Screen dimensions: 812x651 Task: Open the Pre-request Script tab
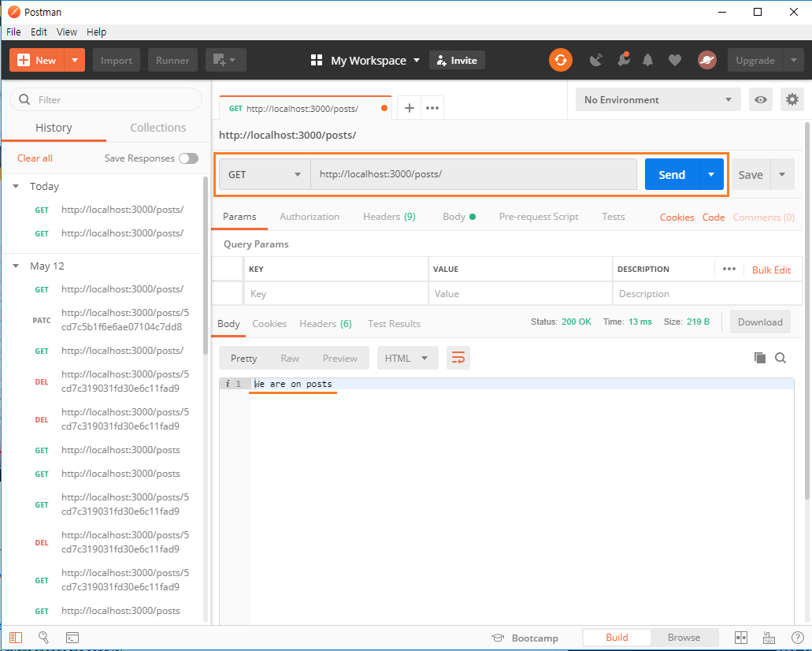pos(539,217)
